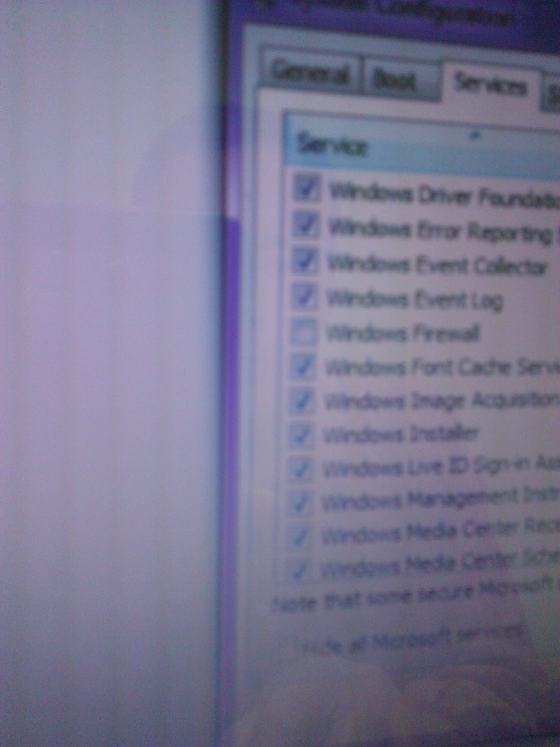Uncheck Windows Driver Foundation service
This screenshot has height=747, width=560.
click(307, 188)
